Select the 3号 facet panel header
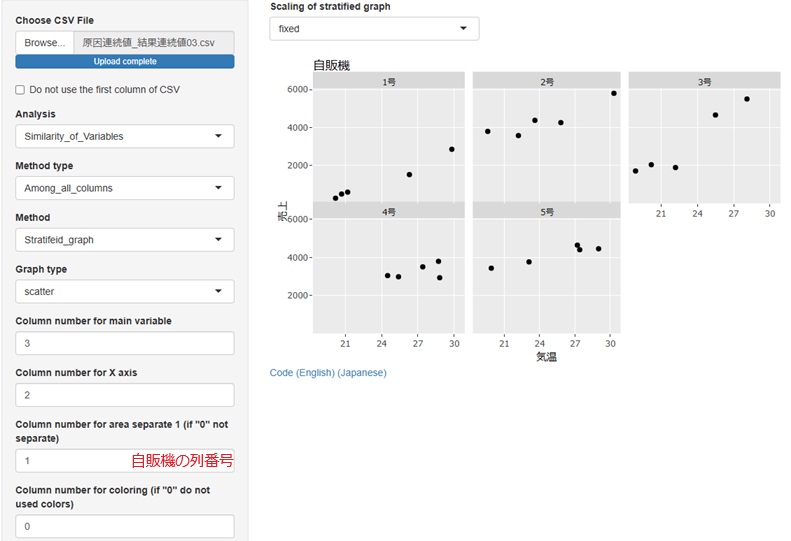 tap(704, 82)
